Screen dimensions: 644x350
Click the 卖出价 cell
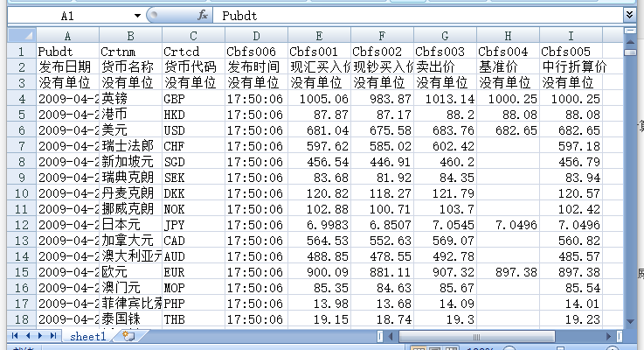coord(445,67)
